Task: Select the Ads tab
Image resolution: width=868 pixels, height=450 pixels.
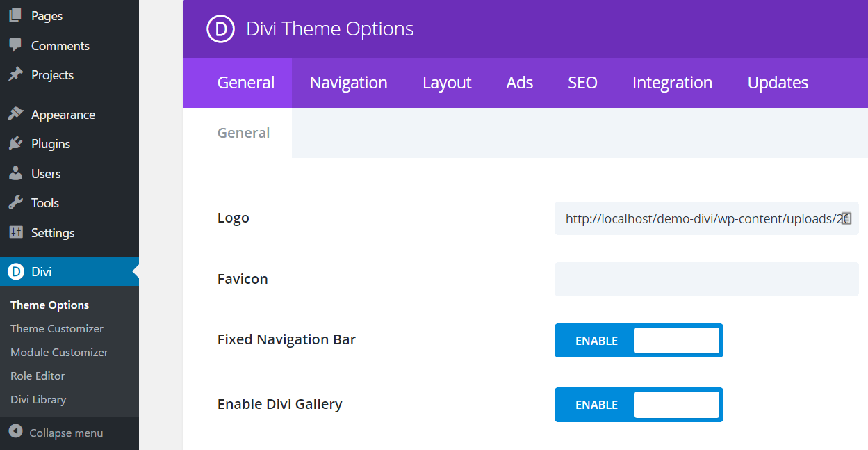Action: [x=520, y=83]
